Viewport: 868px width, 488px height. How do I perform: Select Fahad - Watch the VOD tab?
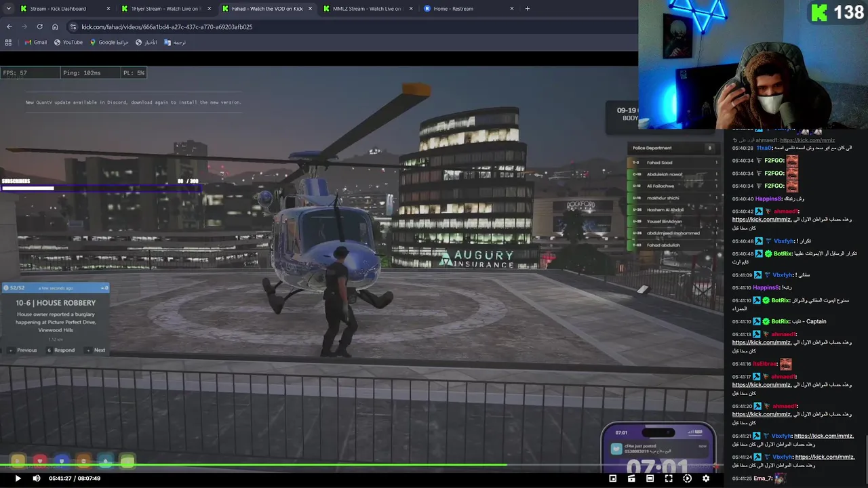pyautogui.click(x=267, y=9)
